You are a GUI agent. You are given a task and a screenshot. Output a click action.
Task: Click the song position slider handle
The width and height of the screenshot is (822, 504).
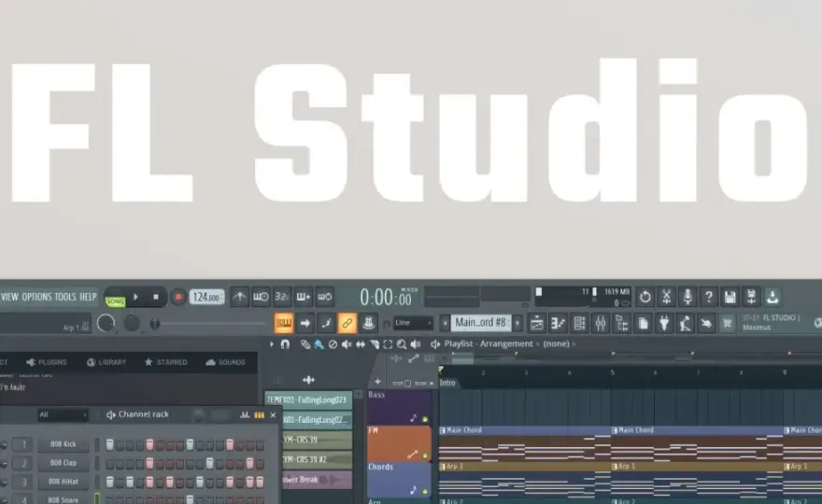point(155,324)
